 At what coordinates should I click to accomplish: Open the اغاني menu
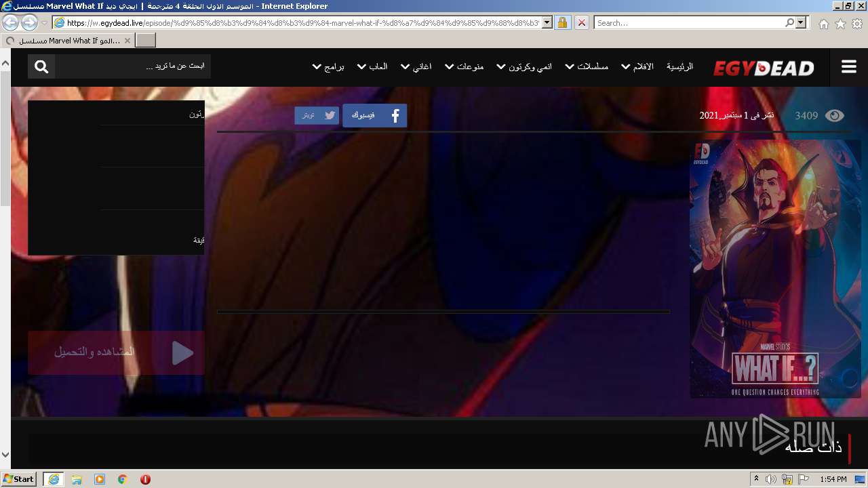pyautogui.click(x=422, y=66)
